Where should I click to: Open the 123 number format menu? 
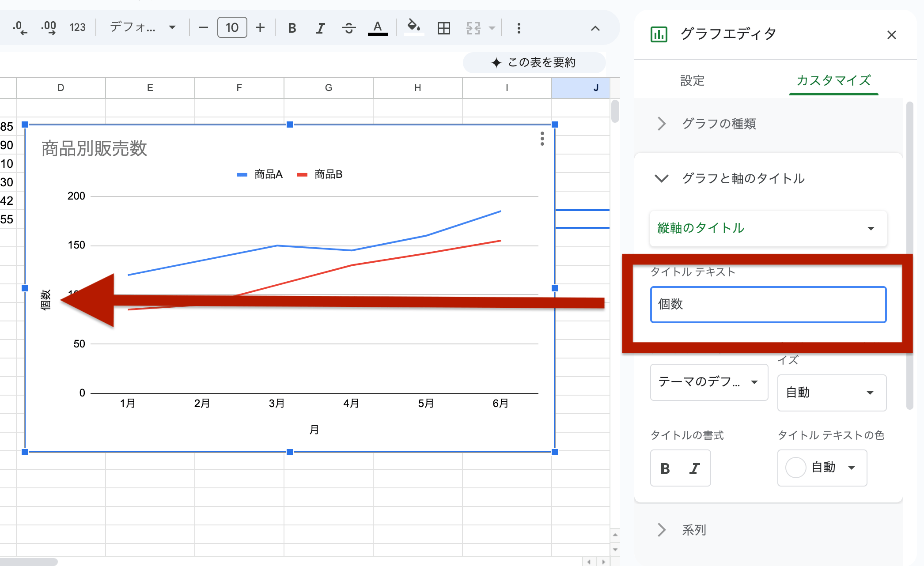(77, 27)
